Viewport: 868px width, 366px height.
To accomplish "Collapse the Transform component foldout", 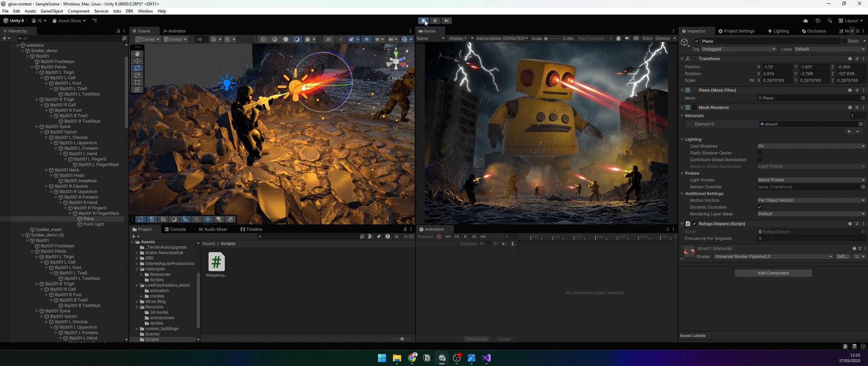I will point(682,59).
